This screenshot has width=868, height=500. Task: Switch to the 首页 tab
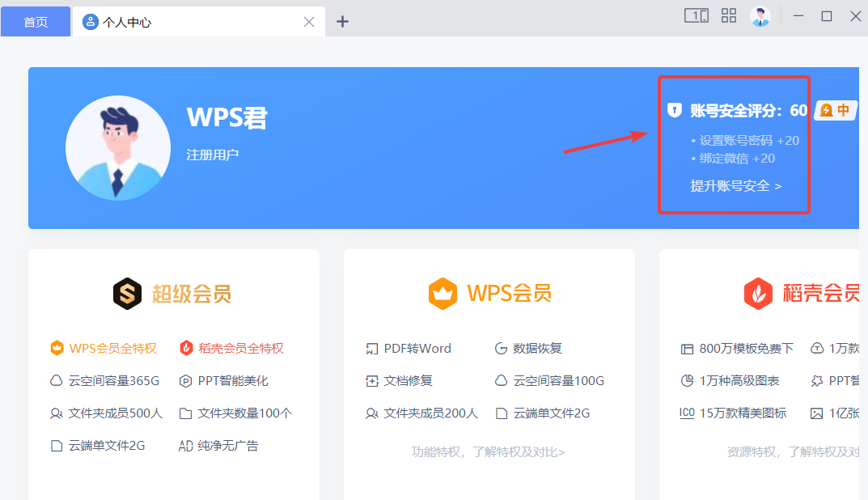(36, 22)
